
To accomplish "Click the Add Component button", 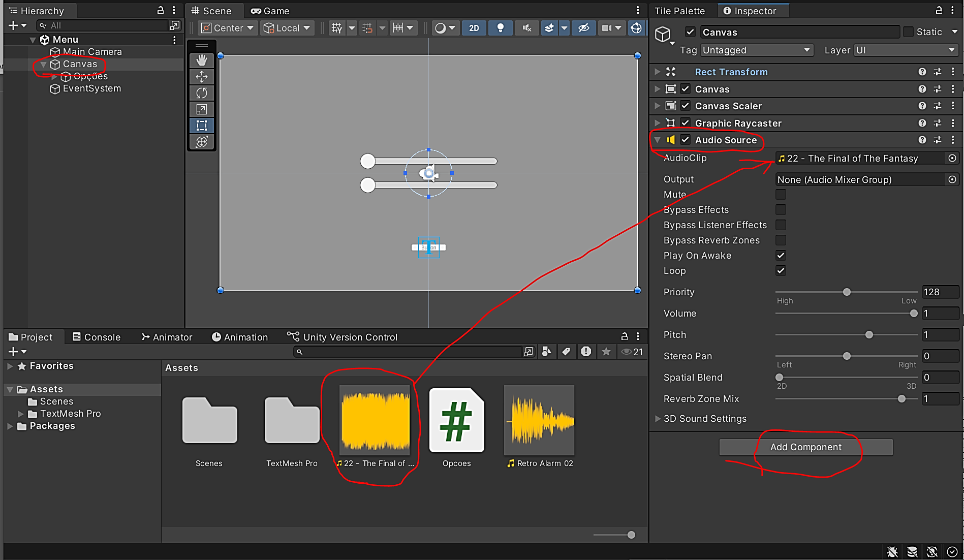I will [805, 447].
